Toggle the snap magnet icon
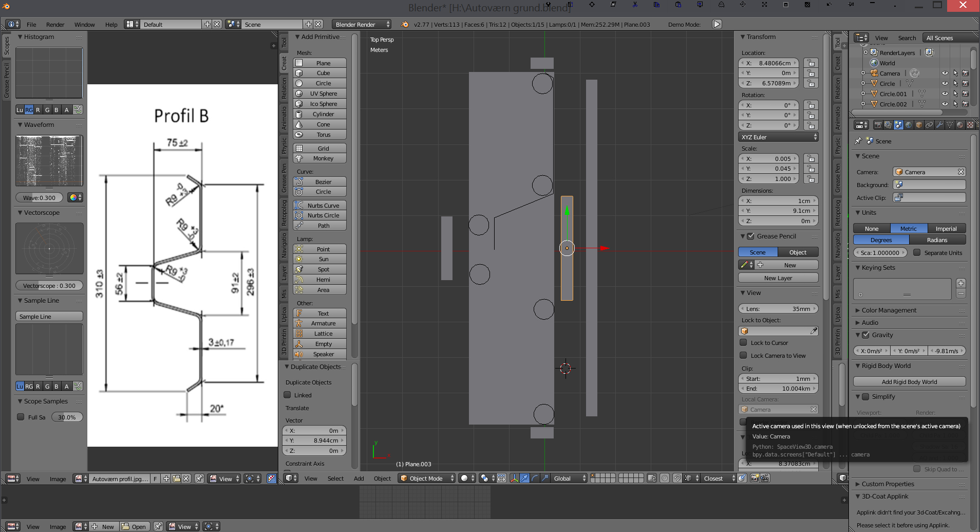Viewport: 980px width, 532px height. 677,478
